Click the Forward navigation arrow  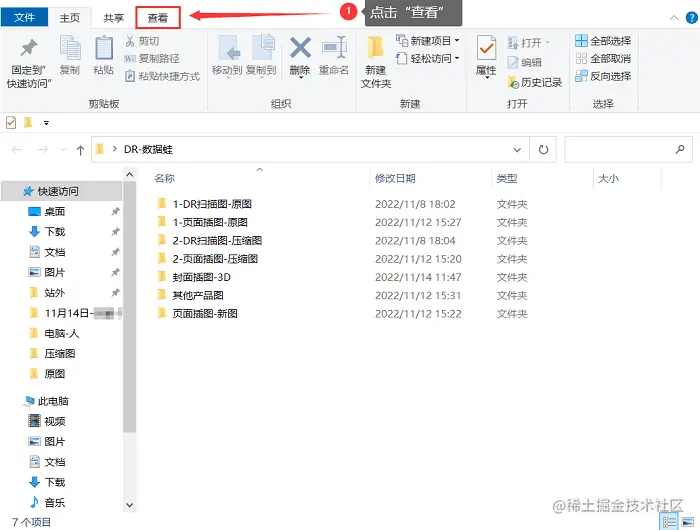pos(43,150)
